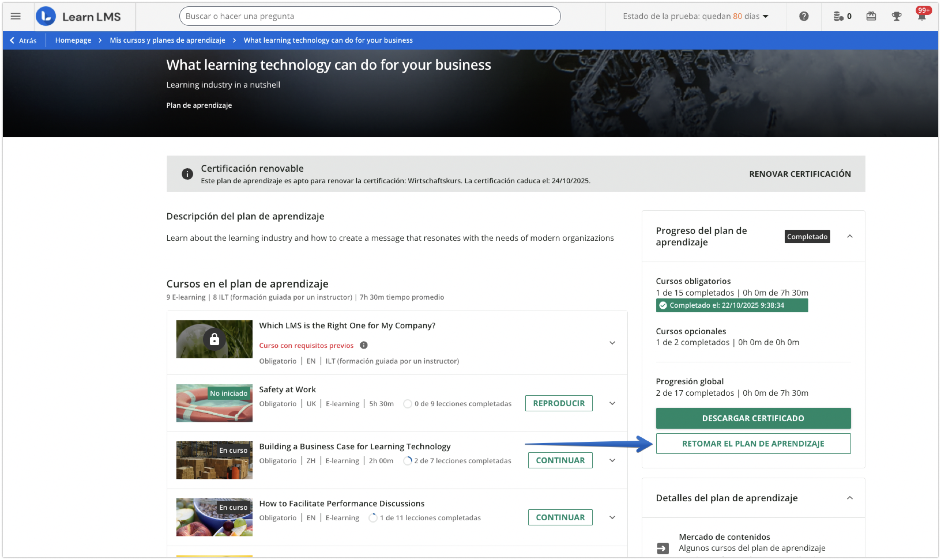Collapse Progreso del plan de aprendizaje panel
Viewport: 941px width, 560px height.
click(x=850, y=236)
